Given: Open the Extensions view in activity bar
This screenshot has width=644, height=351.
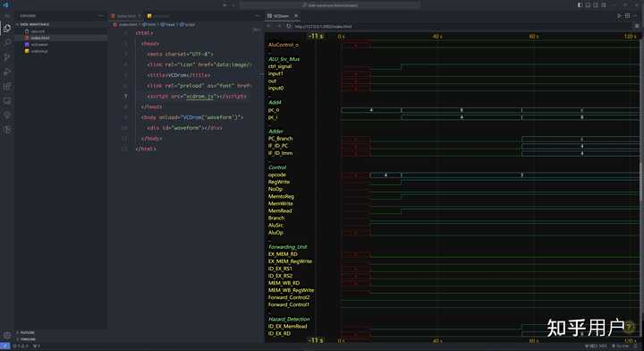Looking at the screenshot, I should click(7, 86).
